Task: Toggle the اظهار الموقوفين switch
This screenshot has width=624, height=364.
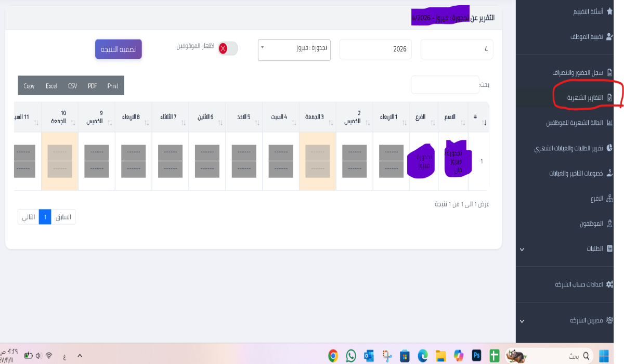Action: tap(228, 48)
